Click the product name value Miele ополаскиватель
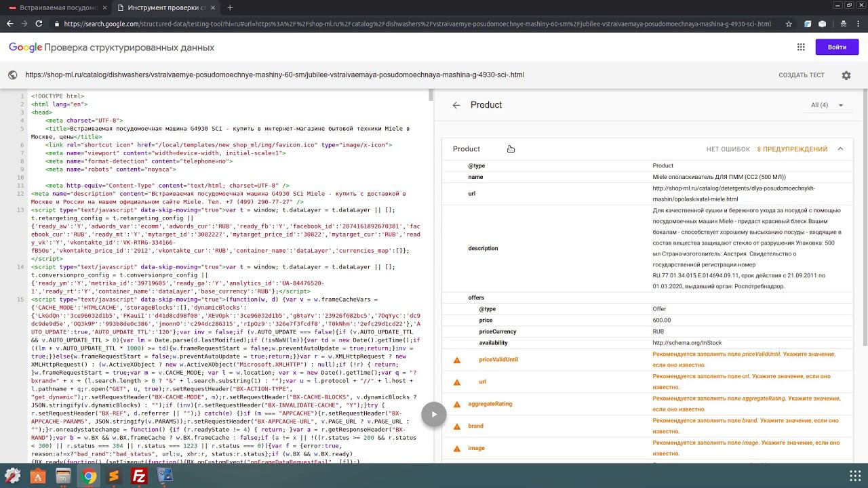This screenshot has height=488, width=868. click(719, 177)
